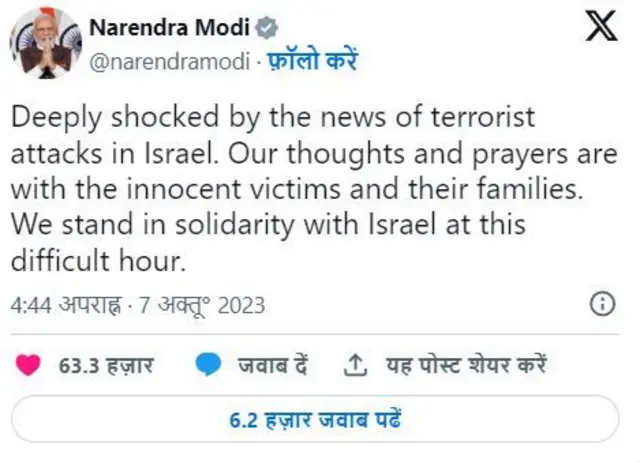
Task: Open the info icon beside the timestamp
Action: pos(603,305)
